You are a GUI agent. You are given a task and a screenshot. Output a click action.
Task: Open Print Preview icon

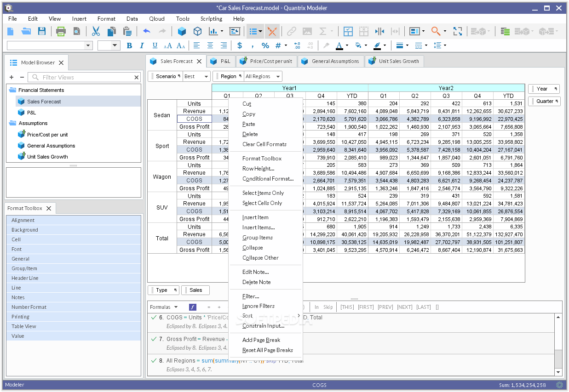tap(76, 31)
